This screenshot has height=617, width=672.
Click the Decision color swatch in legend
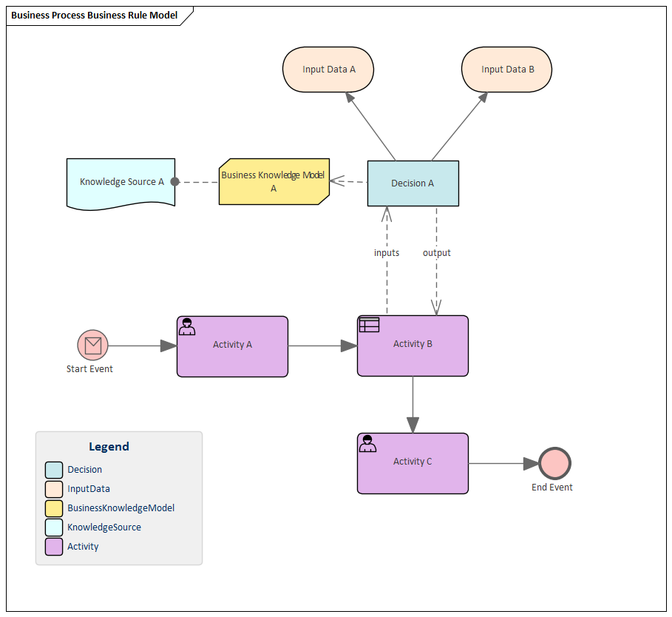coord(54,470)
